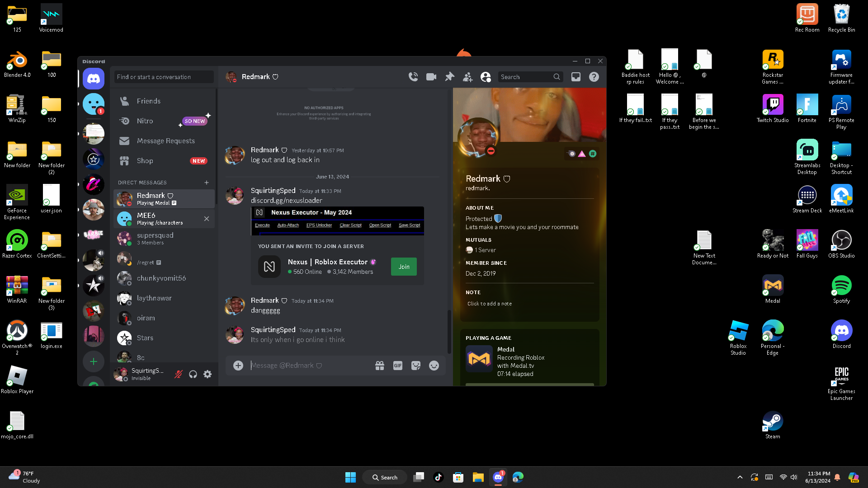Click the Message @Redmark input field

click(307, 366)
